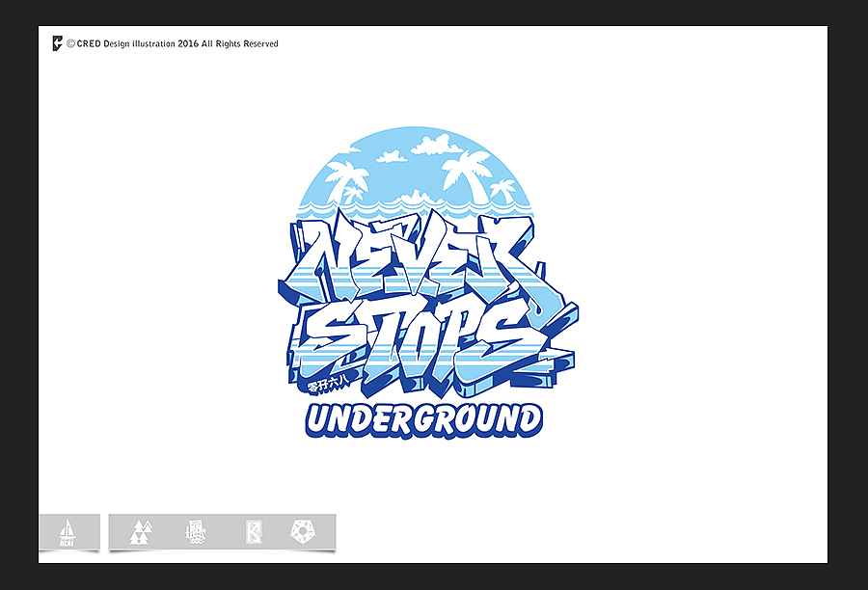Click the sailboat REAL logo icon
Viewport: 868px width, 590px height.
[x=67, y=532]
